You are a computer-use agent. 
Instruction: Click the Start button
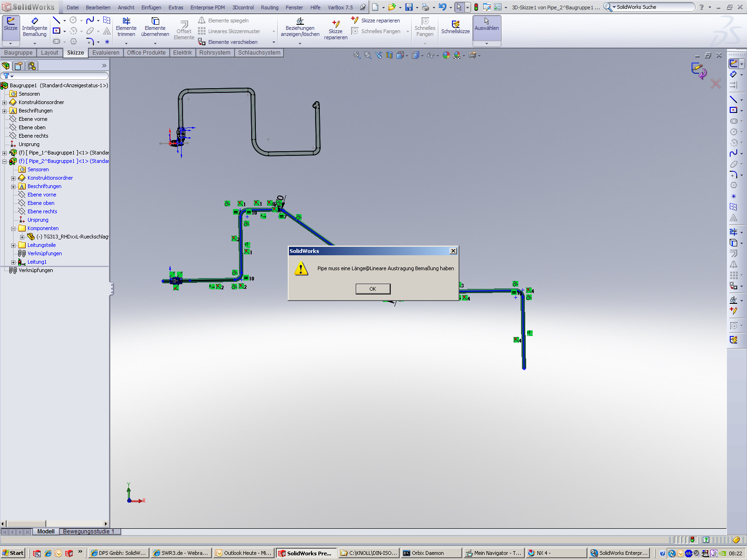[13, 553]
